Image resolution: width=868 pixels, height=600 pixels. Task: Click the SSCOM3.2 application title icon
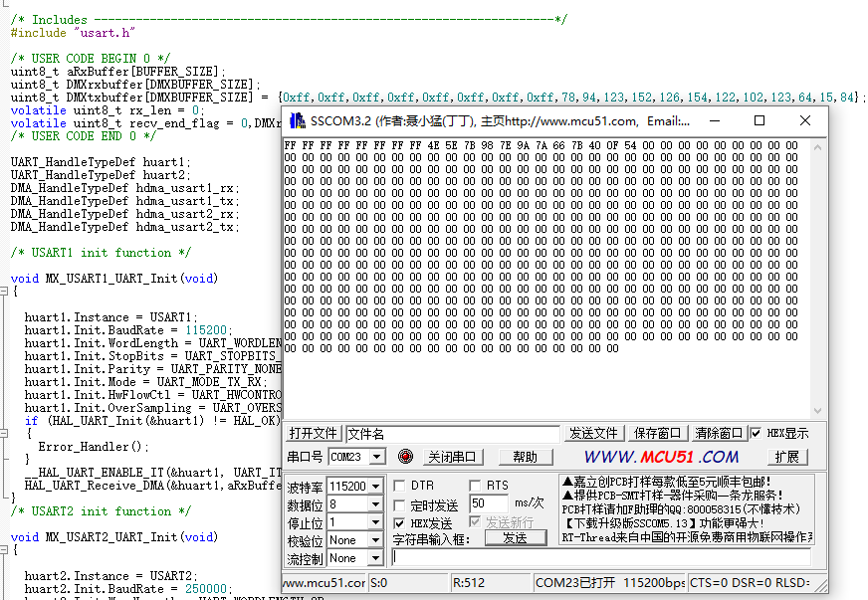298,120
